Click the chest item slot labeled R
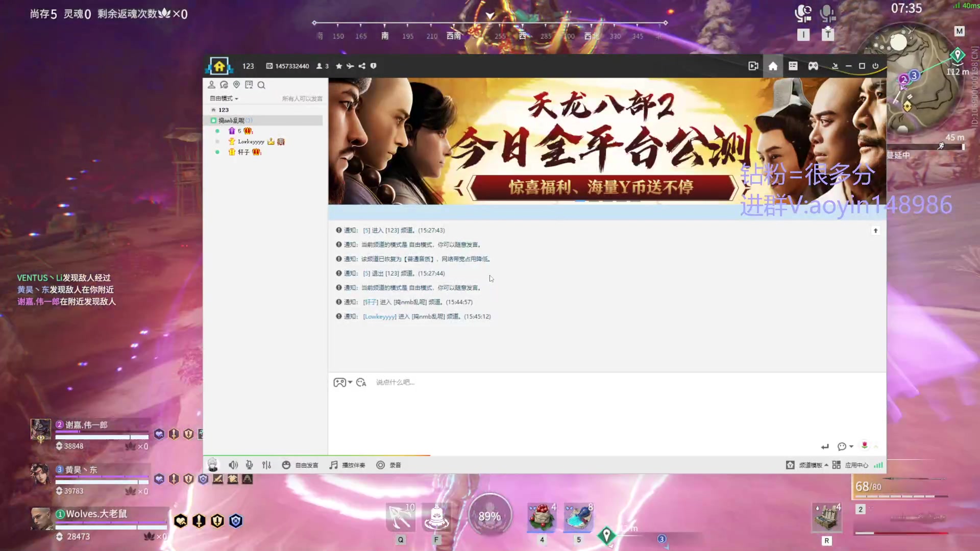The width and height of the screenshot is (980, 551). [x=826, y=517]
